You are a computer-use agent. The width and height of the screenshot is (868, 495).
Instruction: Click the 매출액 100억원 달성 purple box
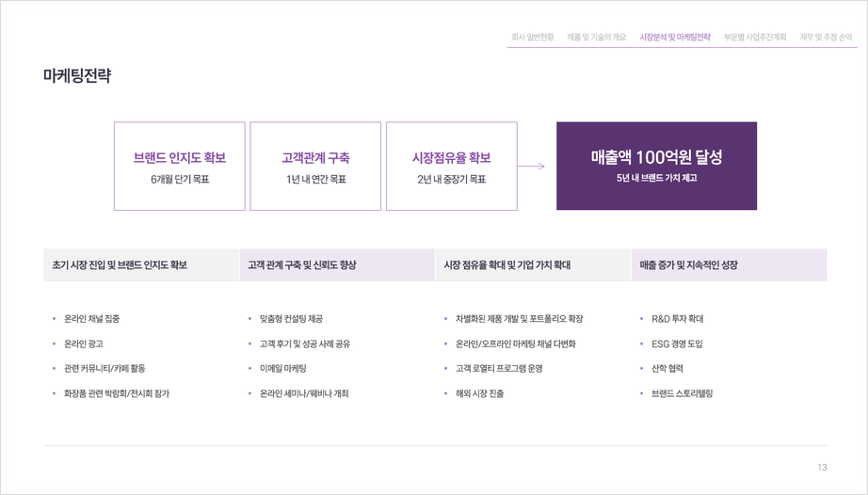point(656,166)
